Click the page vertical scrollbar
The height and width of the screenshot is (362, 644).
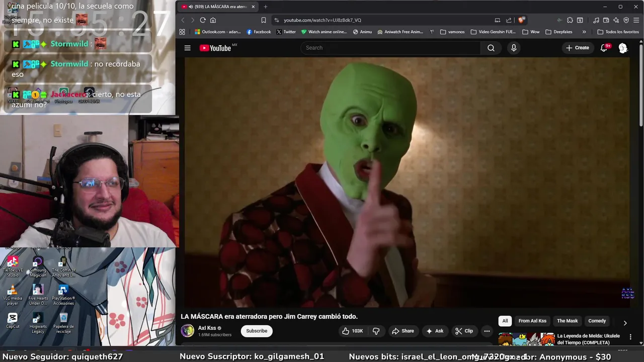click(641, 84)
